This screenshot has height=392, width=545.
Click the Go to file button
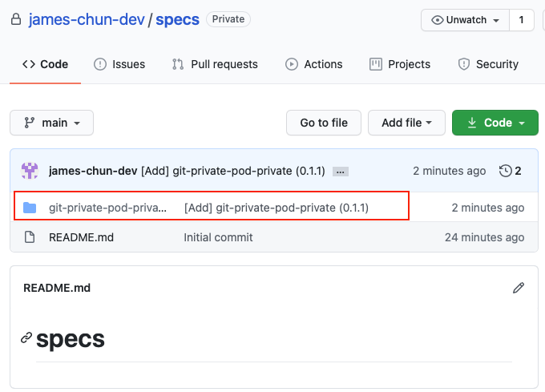324,123
